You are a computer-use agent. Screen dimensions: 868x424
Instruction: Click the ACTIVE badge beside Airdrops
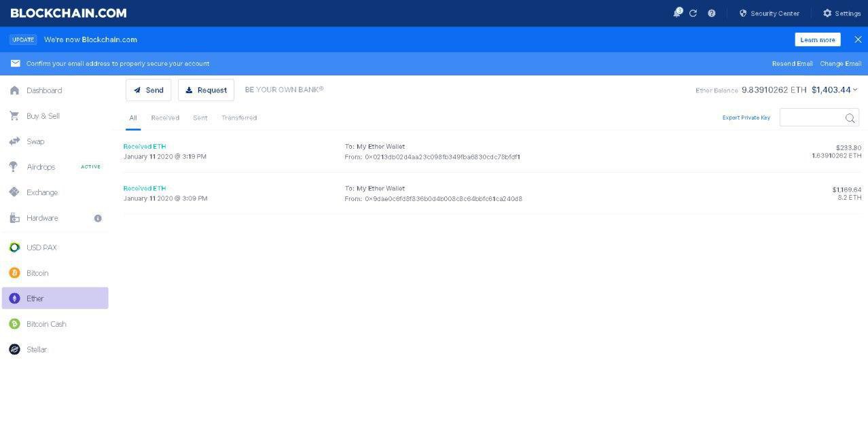tap(90, 167)
